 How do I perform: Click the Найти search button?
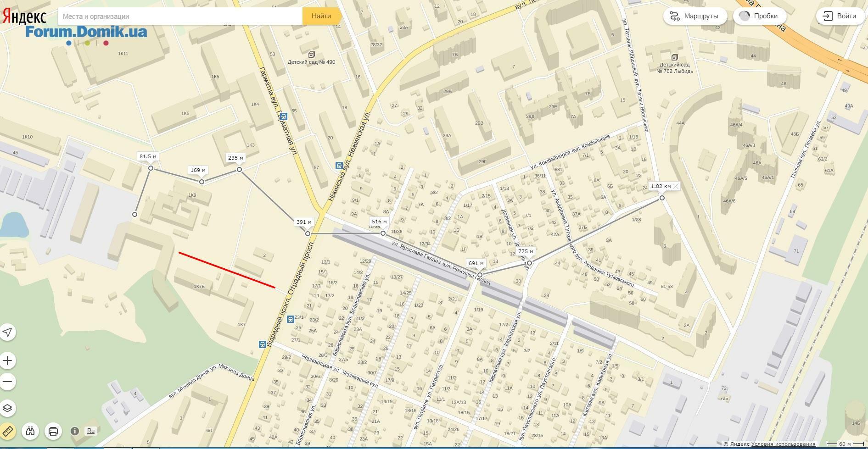point(322,16)
